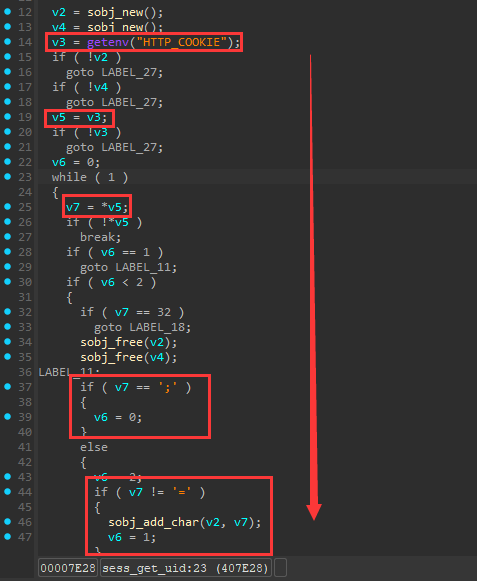Select sobj_add_char function call
The height and width of the screenshot is (581, 477).
(181, 522)
